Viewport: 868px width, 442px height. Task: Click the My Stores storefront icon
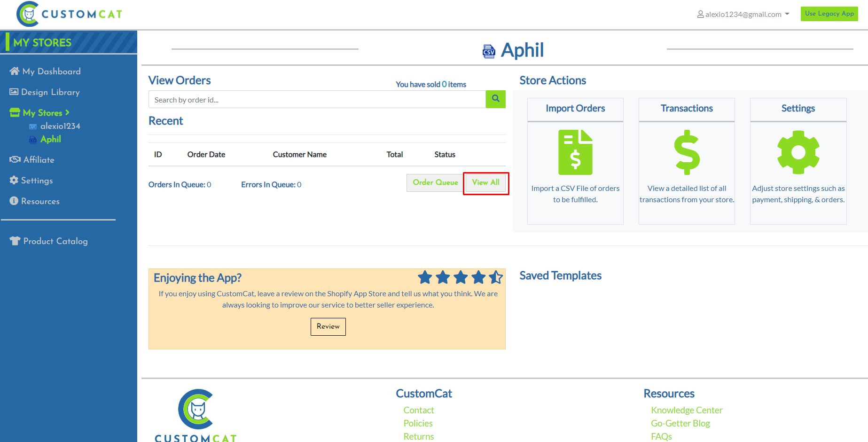[x=15, y=112]
